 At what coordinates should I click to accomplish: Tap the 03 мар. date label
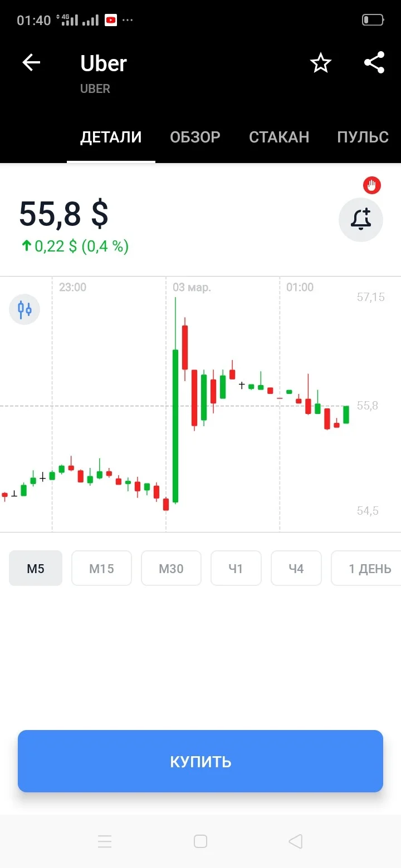pyautogui.click(x=192, y=287)
